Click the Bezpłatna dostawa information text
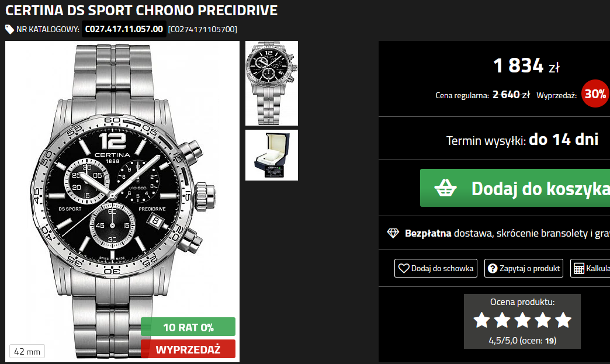The image size is (610, 364). pos(507,233)
